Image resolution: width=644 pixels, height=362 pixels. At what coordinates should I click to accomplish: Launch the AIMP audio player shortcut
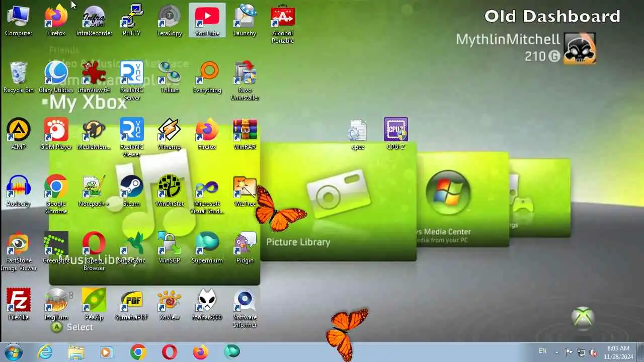tap(19, 135)
